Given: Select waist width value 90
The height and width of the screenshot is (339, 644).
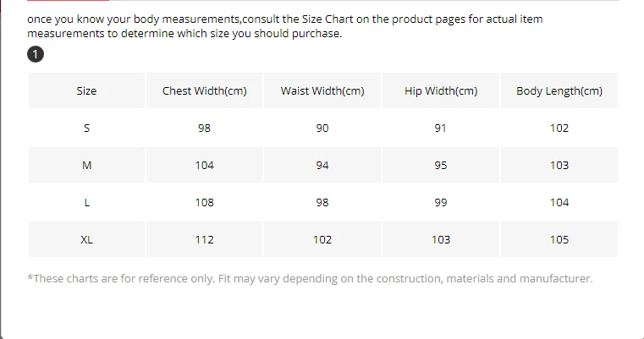Looking at the screenshot, I should (322, 128).
